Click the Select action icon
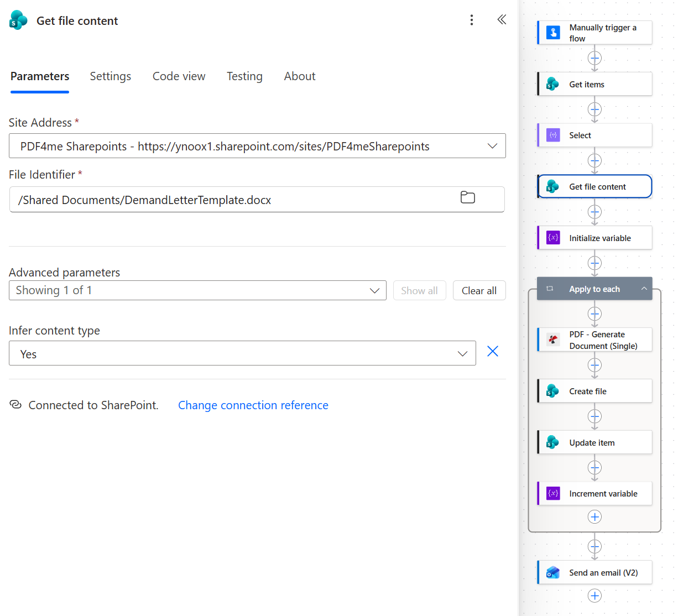Viewport: 678px width, 616px height. 553,135
